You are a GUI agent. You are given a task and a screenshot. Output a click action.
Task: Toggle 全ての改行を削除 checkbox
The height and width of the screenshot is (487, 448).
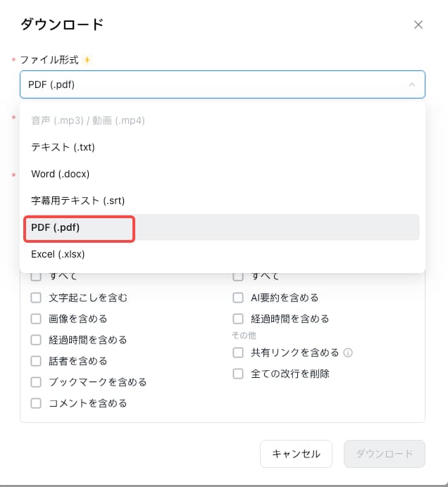[x=238, y=374]
